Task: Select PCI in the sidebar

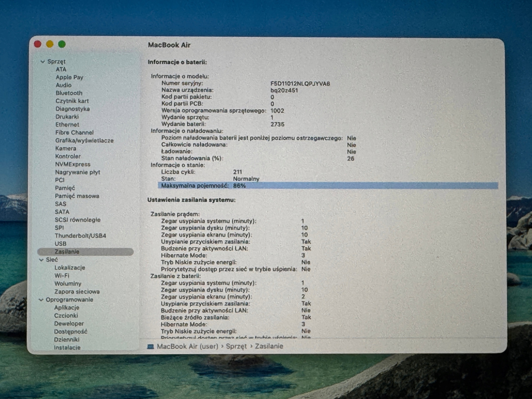Action: click(x=60, y=180)
